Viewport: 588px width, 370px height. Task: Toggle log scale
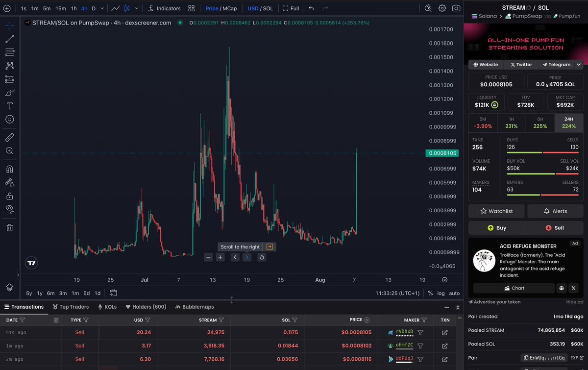pyautogui.click(x=441, y=293)
